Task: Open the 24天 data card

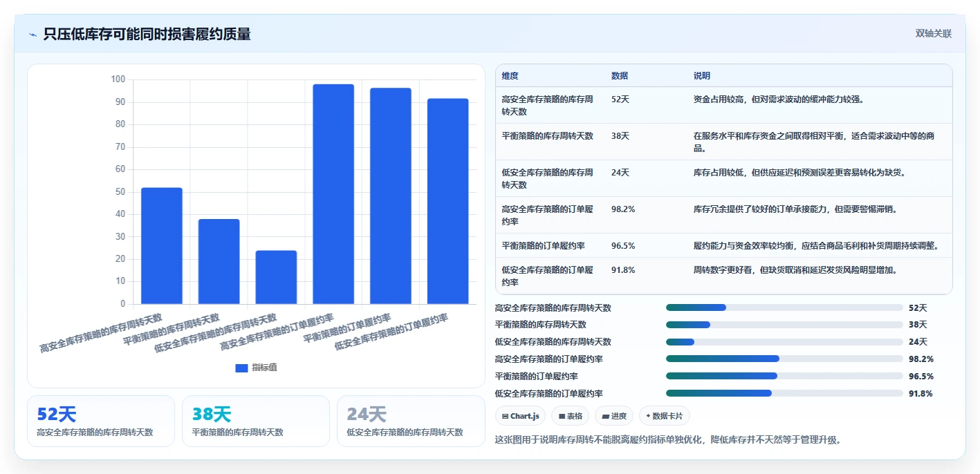Action: tap(411, 421)
